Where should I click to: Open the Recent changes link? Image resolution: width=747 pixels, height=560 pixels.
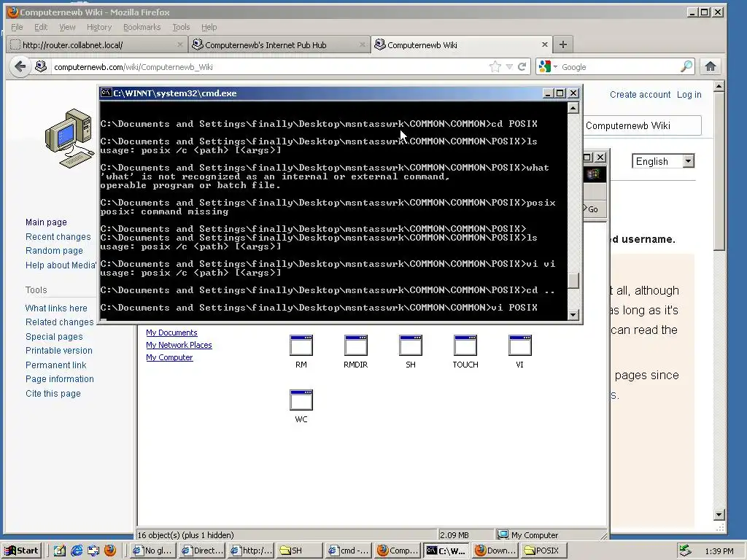tap(58, 237)
